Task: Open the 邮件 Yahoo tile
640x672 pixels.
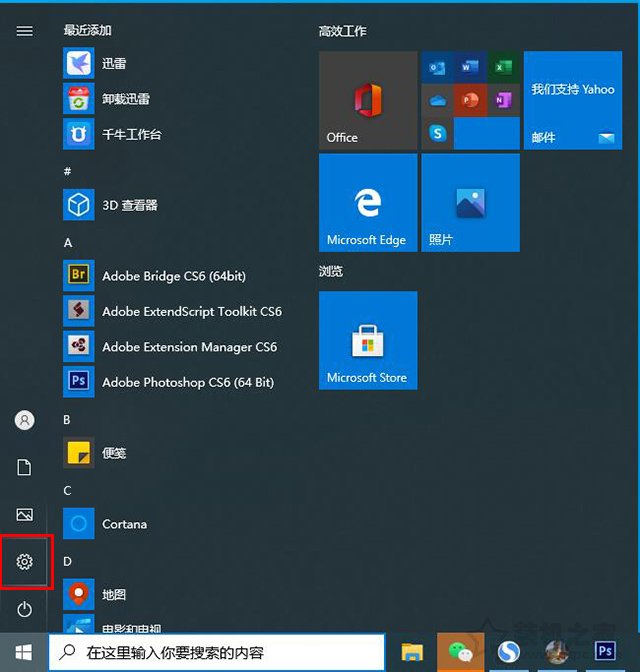Action: tap(572, 101)
